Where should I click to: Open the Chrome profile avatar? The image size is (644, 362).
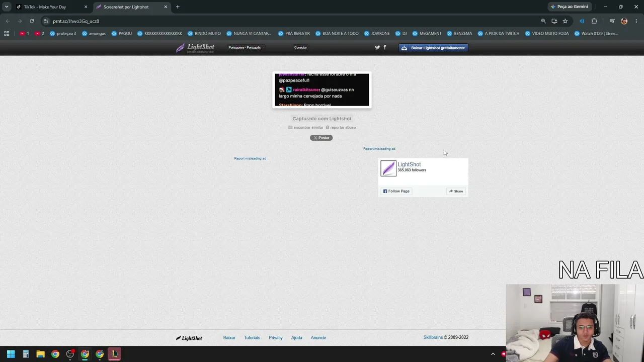point(624,21)
